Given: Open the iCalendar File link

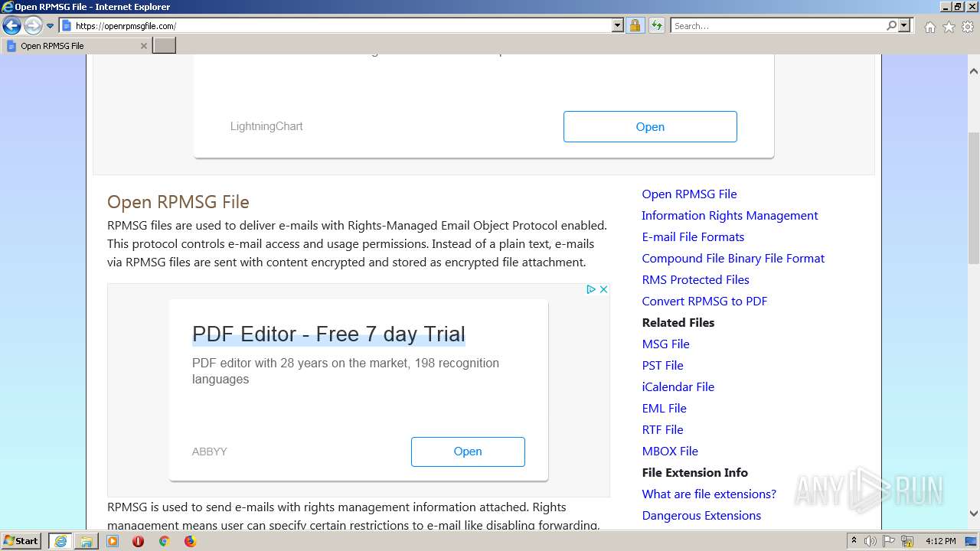Looking at the screenshot, I should (x=678, y=387).
